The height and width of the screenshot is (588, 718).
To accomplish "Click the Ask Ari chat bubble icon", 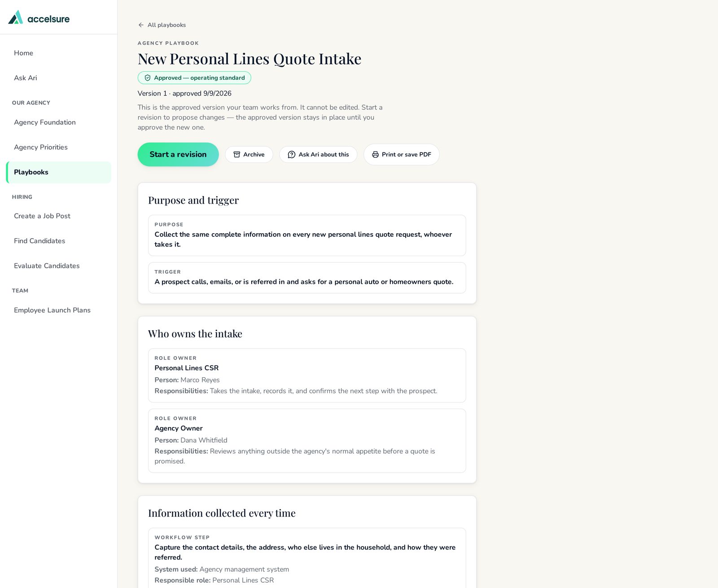I will [292, 154].
